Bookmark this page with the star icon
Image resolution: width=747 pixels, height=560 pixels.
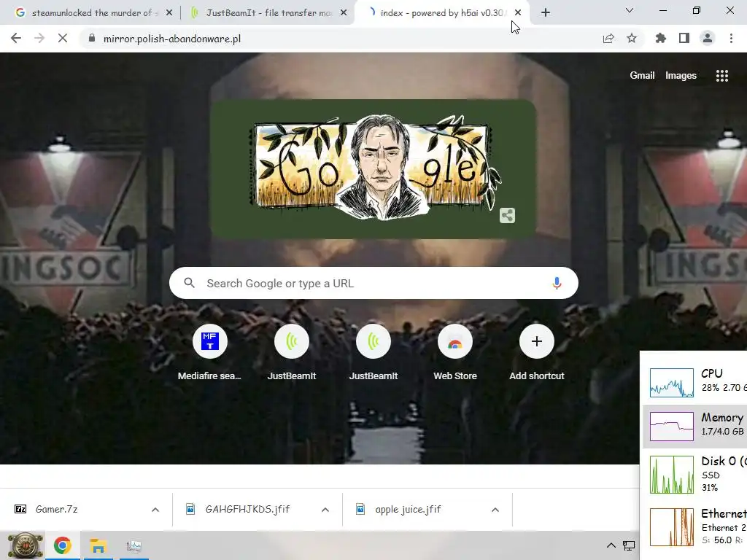pos(632,39)
